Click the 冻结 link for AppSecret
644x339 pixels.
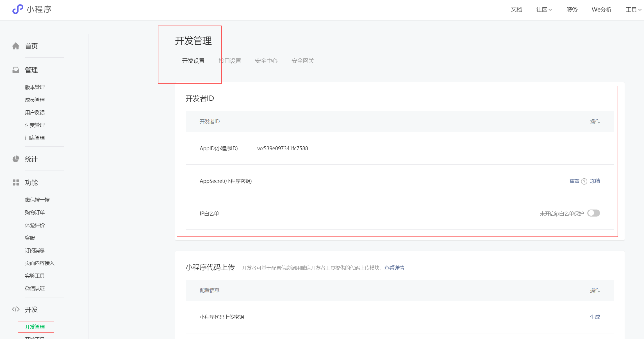595,181
